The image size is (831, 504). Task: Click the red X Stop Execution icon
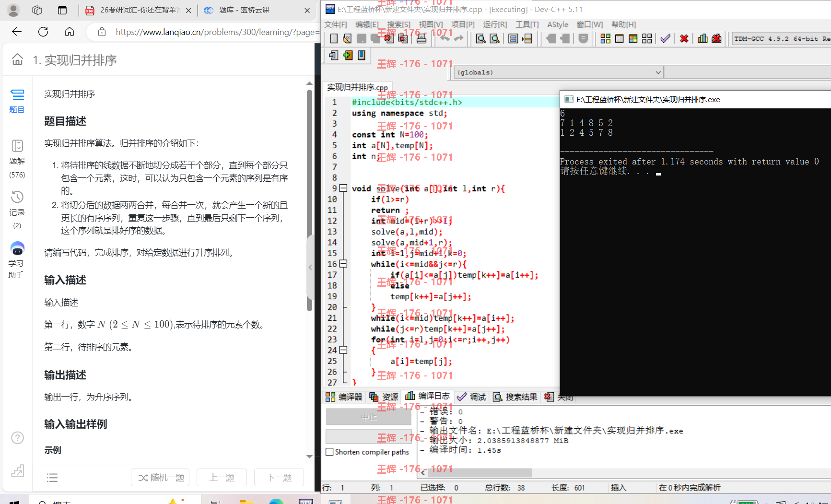684,39
